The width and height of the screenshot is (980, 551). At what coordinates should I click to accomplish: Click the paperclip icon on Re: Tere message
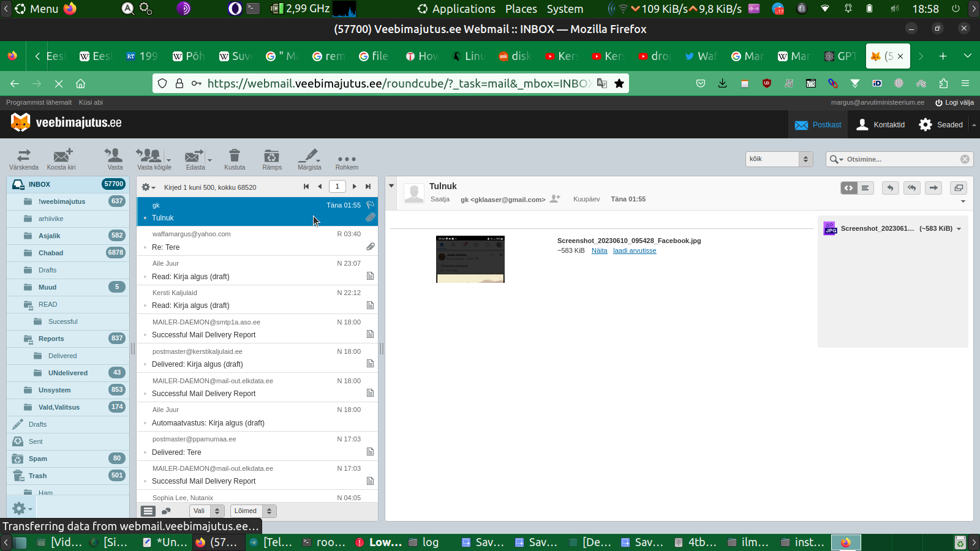[x=371, y=247]
